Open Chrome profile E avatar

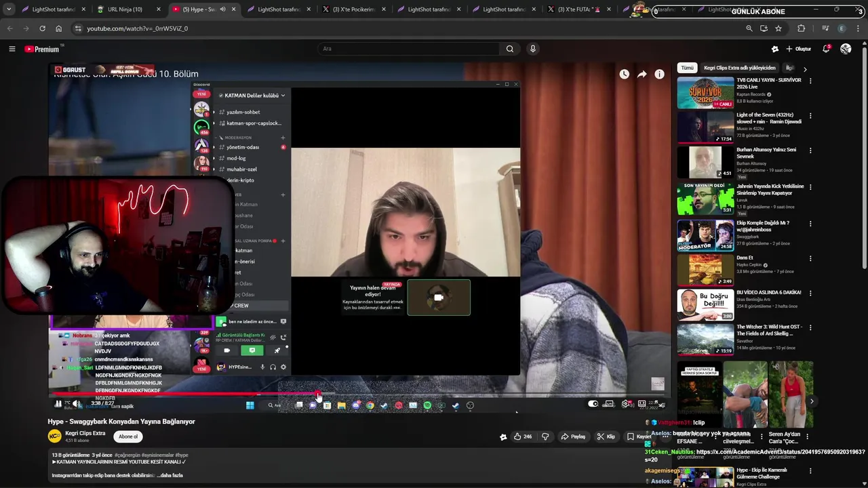click(x=842, y=28)
